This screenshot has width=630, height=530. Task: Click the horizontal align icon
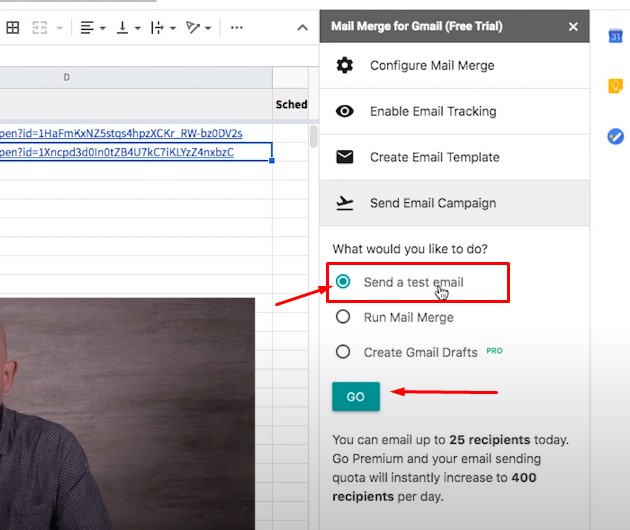87,28
